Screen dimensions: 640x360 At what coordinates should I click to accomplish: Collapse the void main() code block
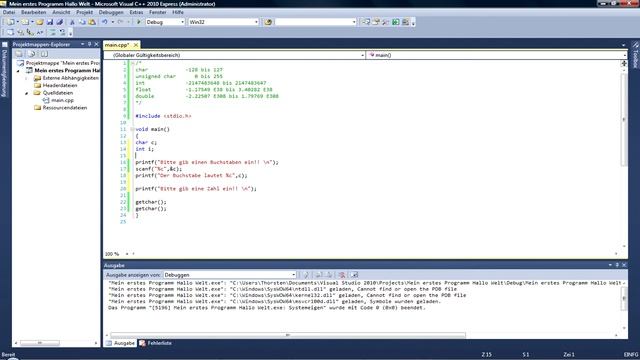coord(132,129)
